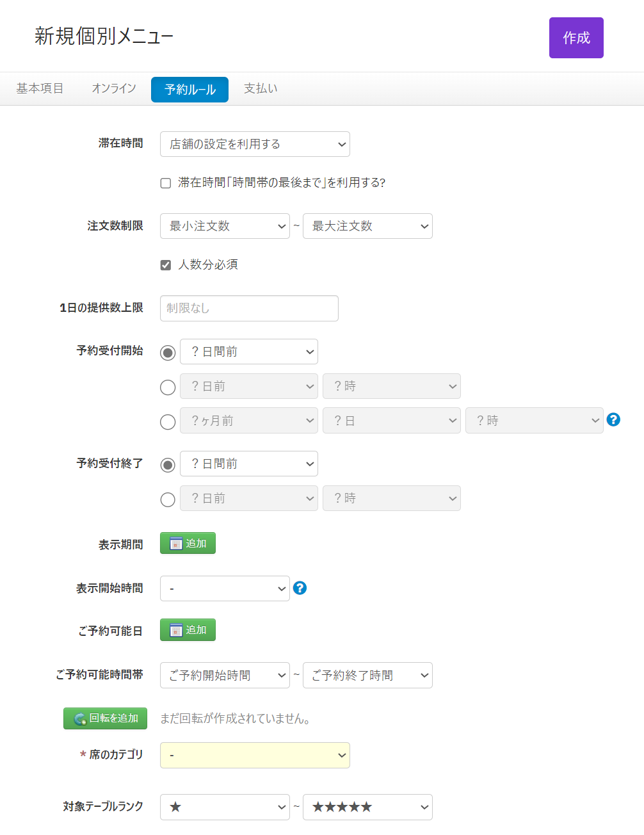
Task: Click 追加 button for 表示期間
Action: [188, 543]
